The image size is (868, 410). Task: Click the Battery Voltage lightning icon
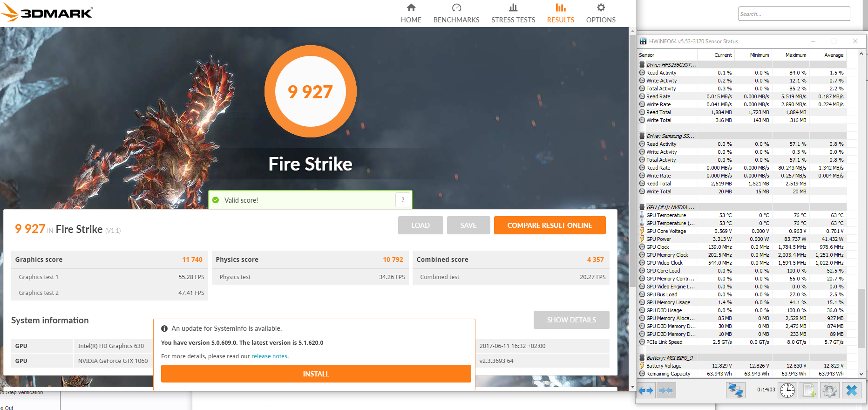[x=642, y=366]
